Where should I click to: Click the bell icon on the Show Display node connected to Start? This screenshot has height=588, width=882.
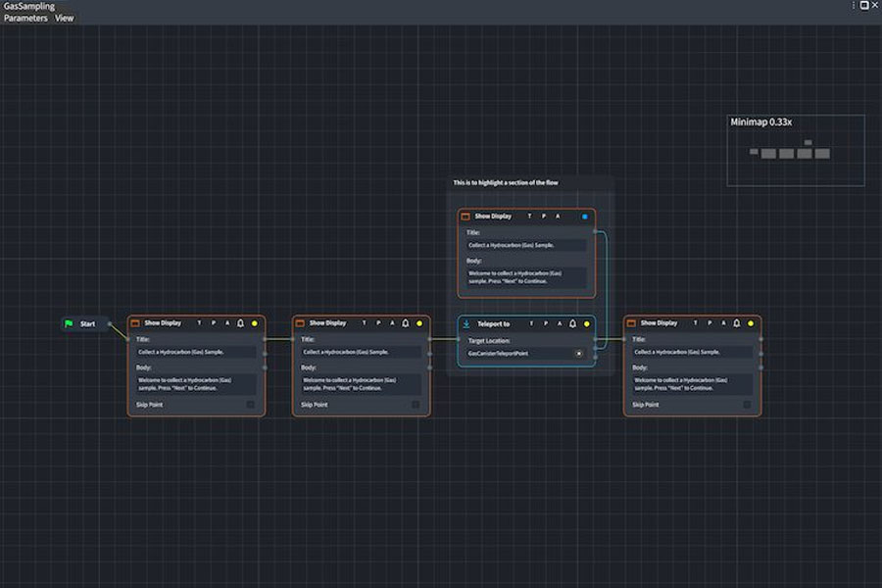pyautogui.click(x=241, y=323)
